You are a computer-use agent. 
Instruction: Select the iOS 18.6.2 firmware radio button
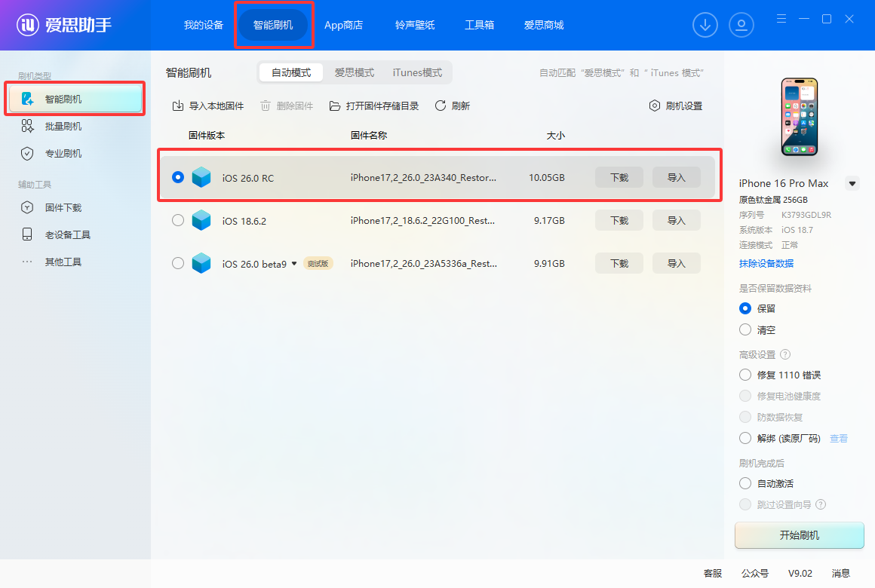[177, 220]
